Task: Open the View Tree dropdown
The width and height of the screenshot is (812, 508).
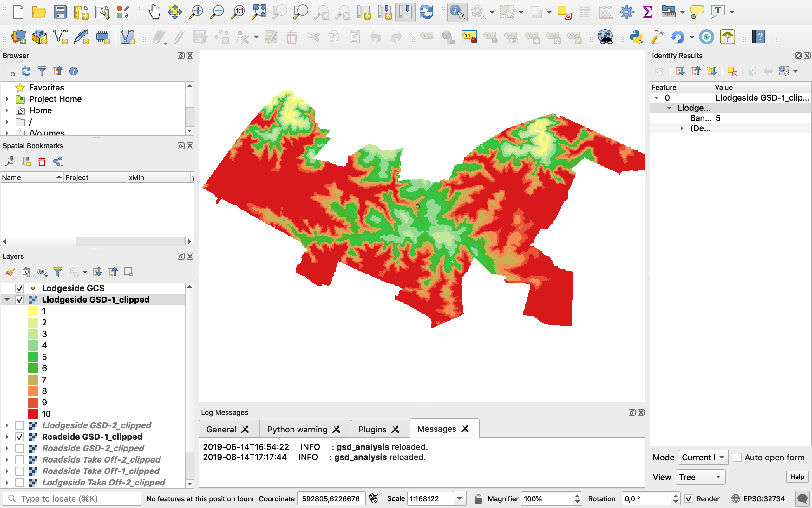Action: pyautogui.click(x=700, y=477)
